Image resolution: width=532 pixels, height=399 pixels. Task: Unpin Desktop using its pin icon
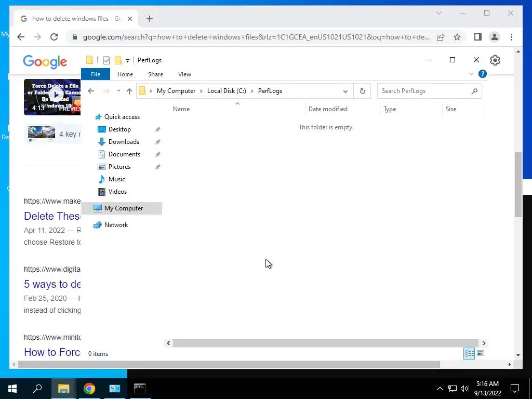157,129
